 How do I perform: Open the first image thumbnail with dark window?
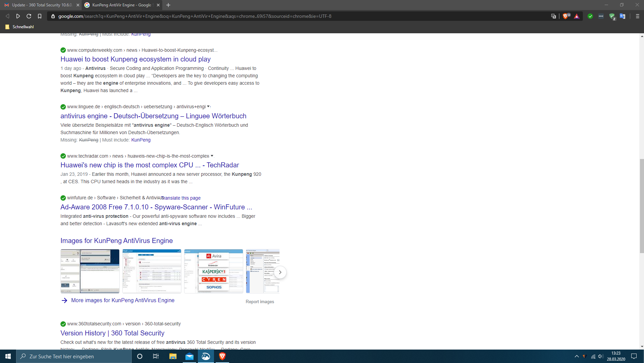(90, 271)
